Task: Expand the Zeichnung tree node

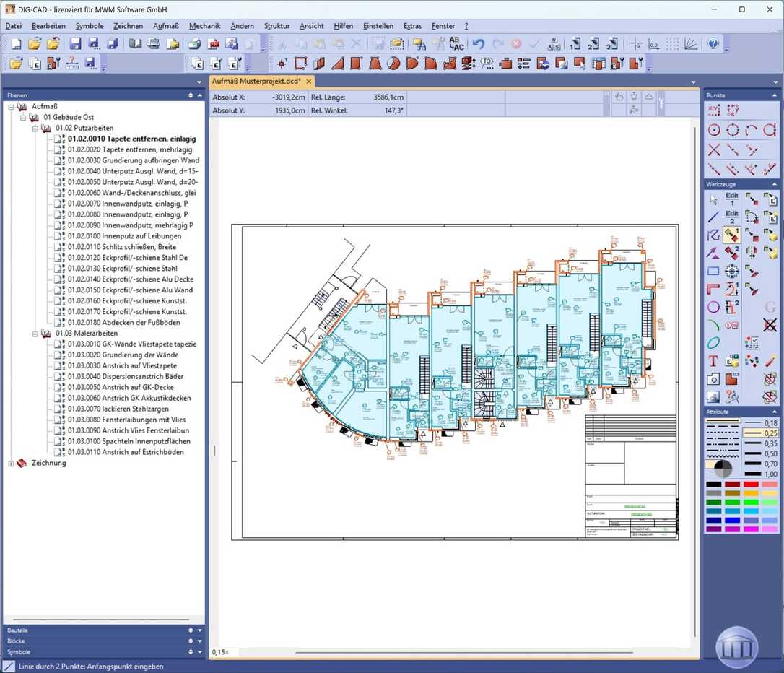Action: pos(10,463)
